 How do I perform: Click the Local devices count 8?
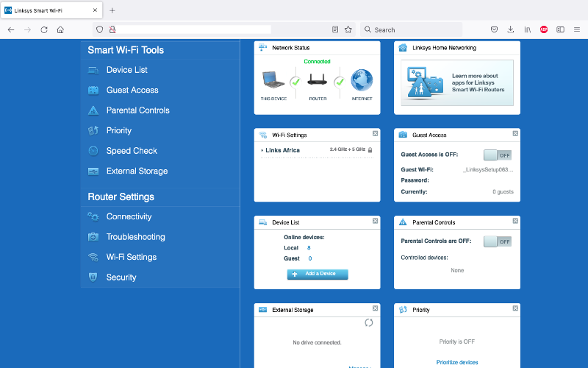[309, 248]
